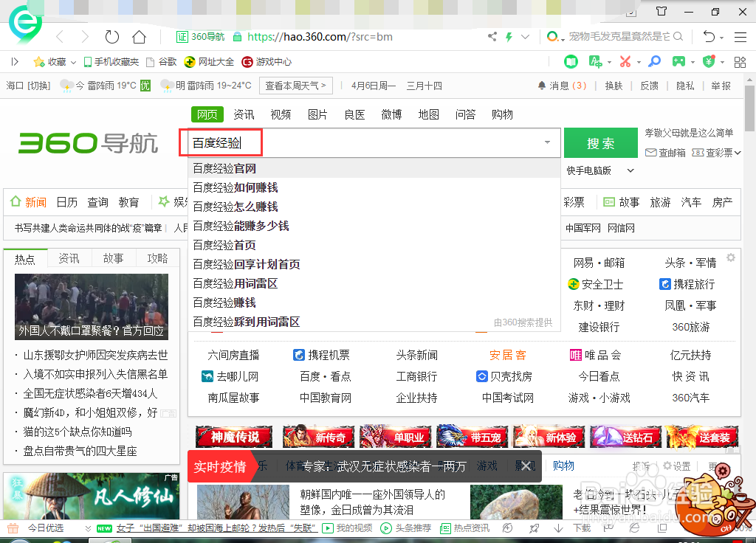Screen dimensions: 756x543
Task: Open the wallet rewards shield icon
Action: pyautogui.click(x=709, y=62)
